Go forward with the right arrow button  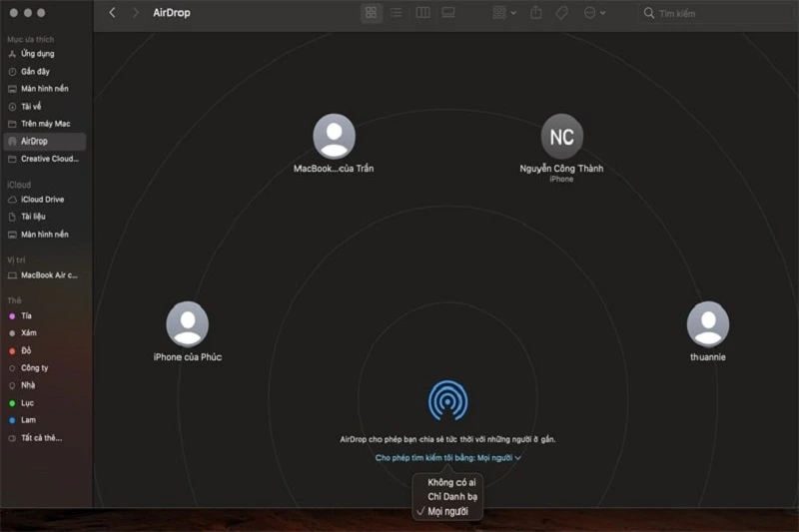pos(135,13)
